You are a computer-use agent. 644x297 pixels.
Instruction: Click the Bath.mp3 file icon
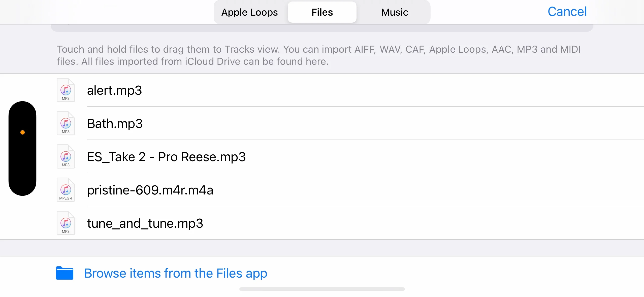pos(66,123)
